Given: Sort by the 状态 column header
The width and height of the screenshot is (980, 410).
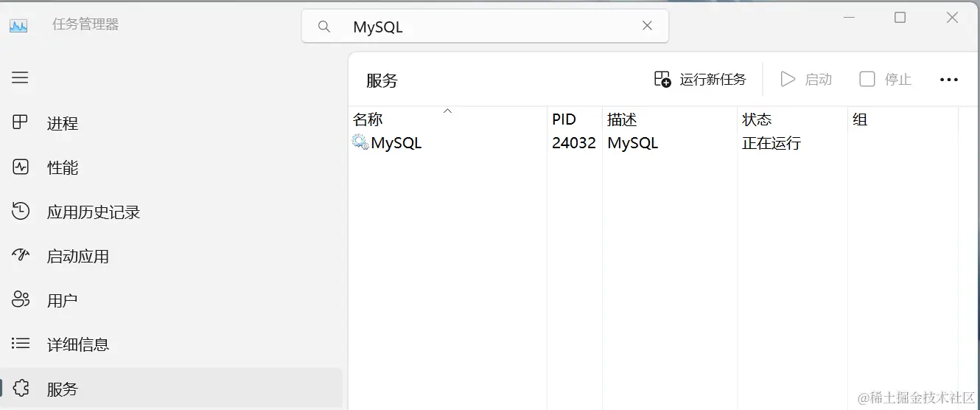Looking at the screenshot, I should (792, 119).
